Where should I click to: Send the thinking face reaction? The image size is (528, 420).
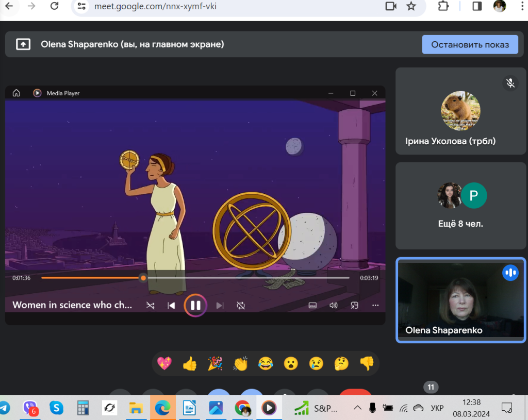pyautogui.click(x=341, y=363)
